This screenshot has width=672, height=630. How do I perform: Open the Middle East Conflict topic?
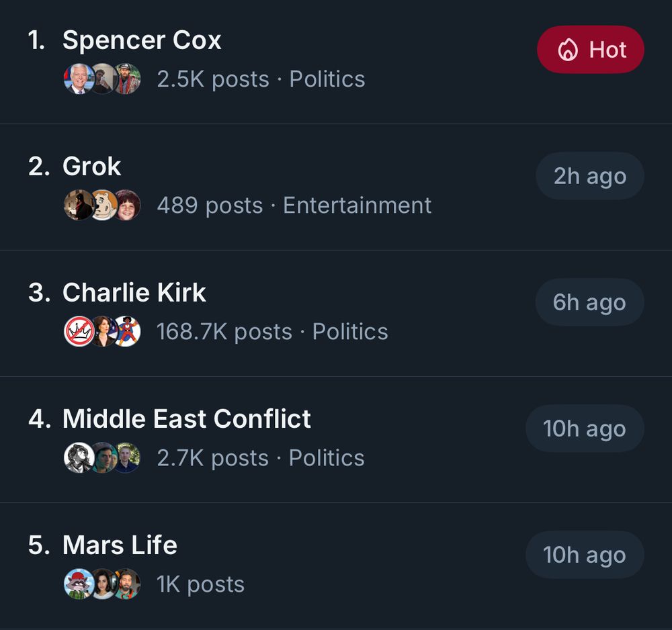tap(186, 418)
